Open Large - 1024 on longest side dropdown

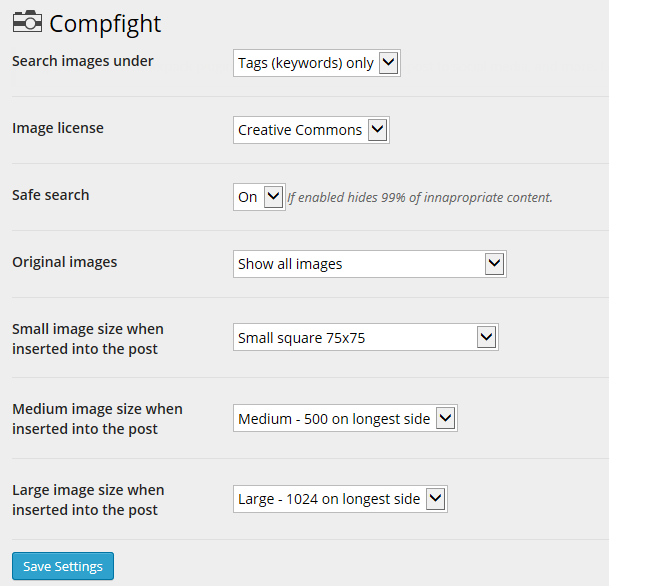point(340,499)
